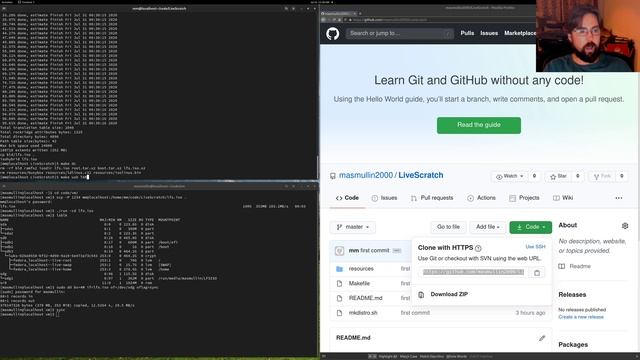Open Marketplace in GitHub header

click(x=520, y=33)
